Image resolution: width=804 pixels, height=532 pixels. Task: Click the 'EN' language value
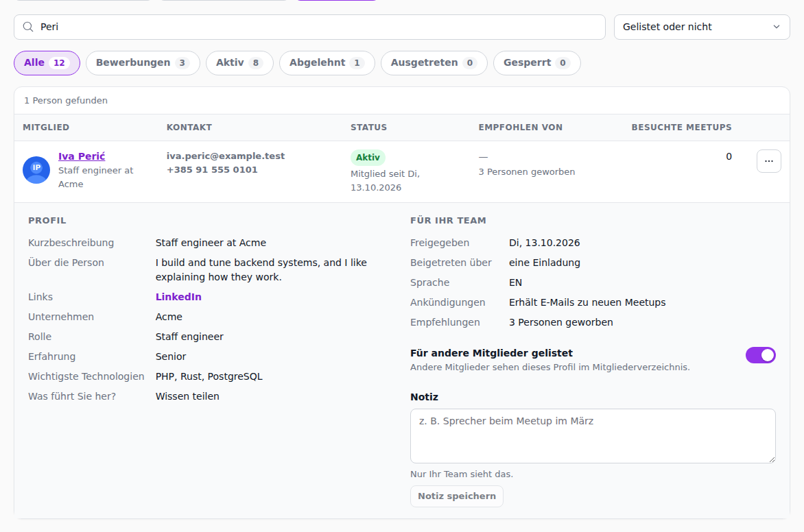[x=515, y=282]
